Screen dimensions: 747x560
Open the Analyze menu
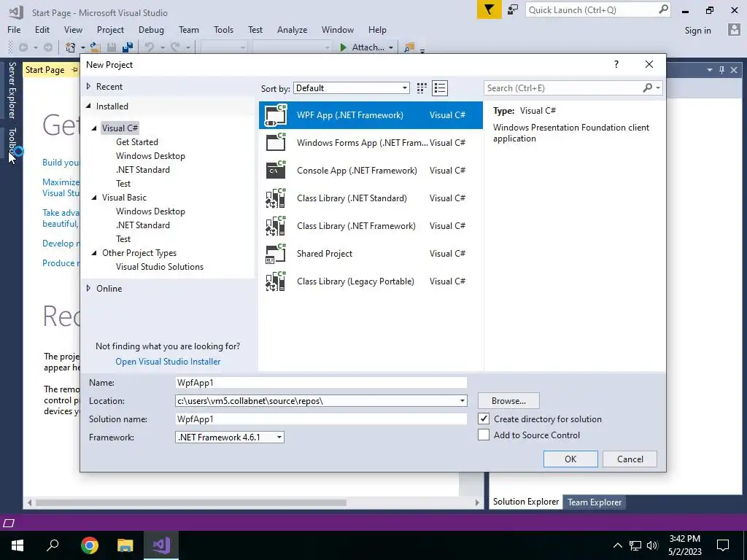[x=292, y=29]
